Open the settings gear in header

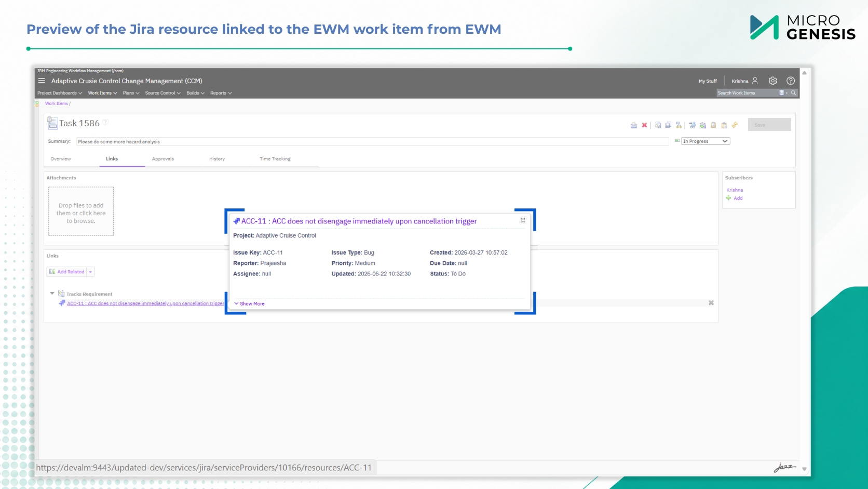tap(773, 81)
